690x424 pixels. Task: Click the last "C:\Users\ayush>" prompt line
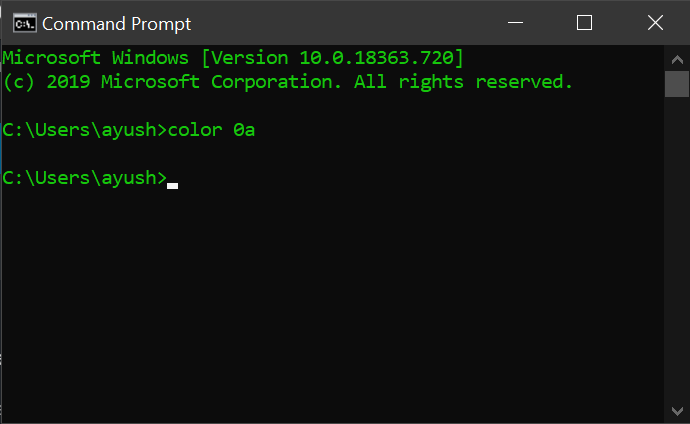point(84,178)
